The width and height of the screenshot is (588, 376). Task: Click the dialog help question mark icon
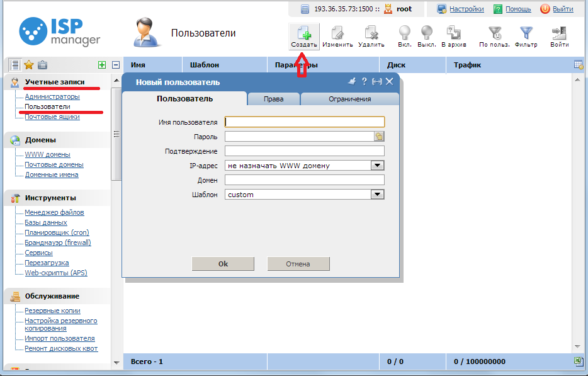[364, 81]
